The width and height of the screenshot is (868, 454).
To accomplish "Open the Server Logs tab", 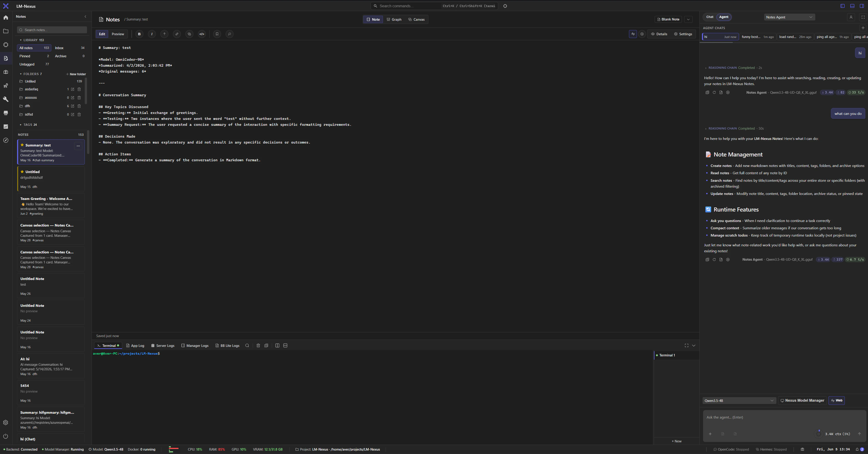I will (162, 346).
